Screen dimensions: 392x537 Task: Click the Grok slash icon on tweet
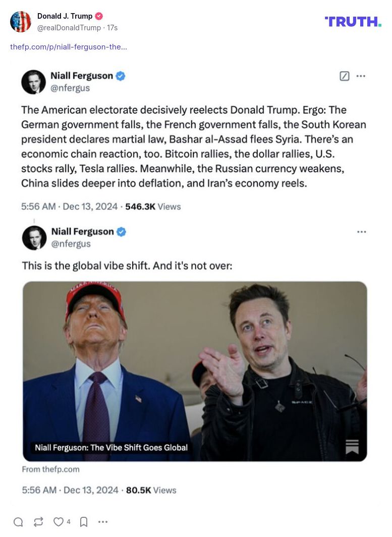coord(345,76)
